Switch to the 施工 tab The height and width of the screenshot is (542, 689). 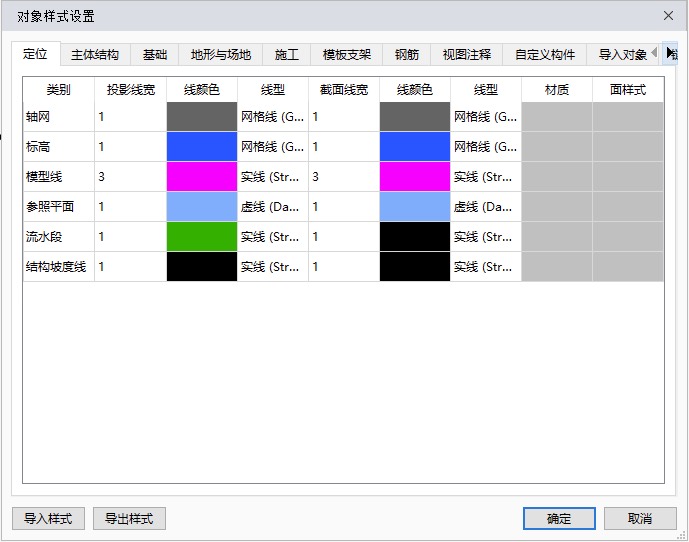(x=286, y=55)
